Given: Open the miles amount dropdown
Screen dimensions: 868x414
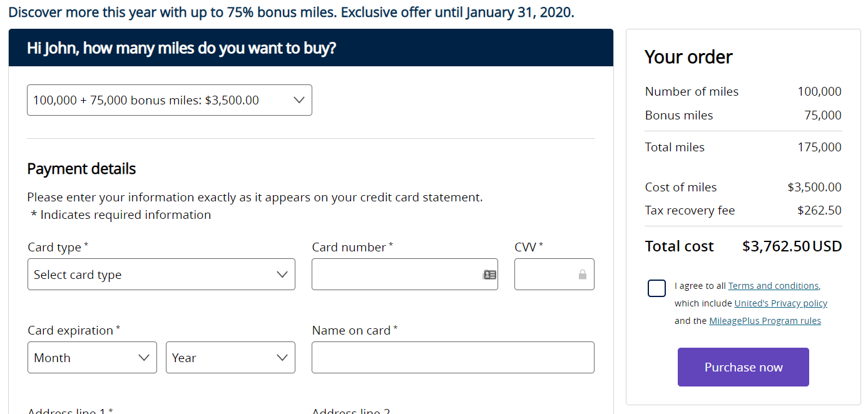Looking at the screenshot, I should coord(170,100).
